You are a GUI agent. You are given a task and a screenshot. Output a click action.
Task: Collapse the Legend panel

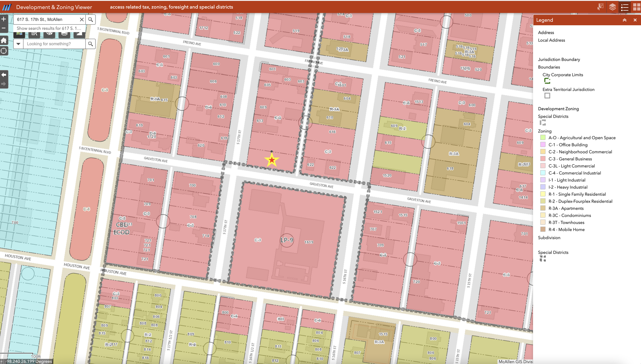(624, 20)
